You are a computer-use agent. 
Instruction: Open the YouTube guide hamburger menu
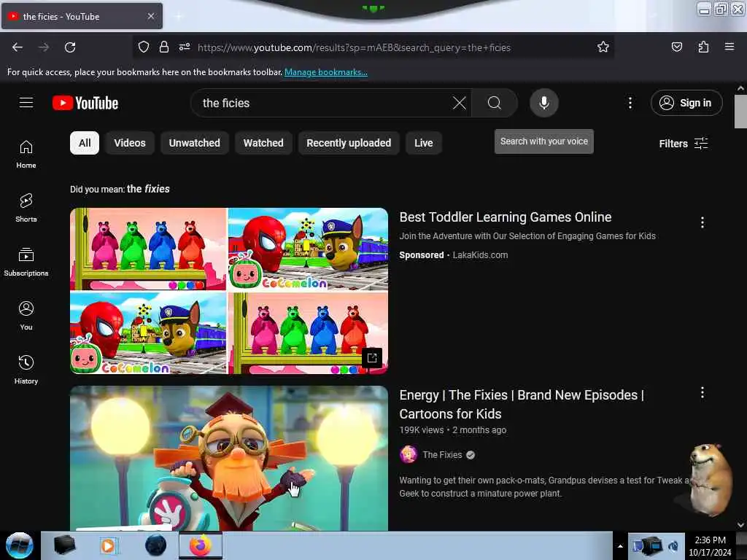point(26,102)
